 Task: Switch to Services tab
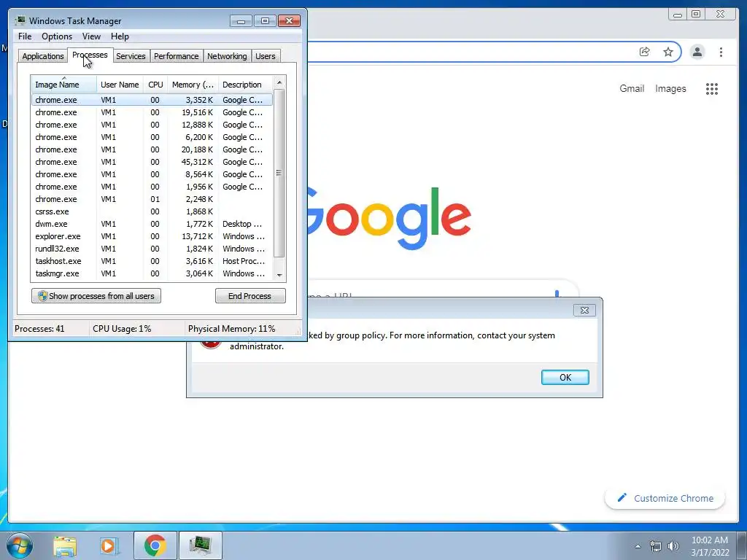click(x=131, y=56)
